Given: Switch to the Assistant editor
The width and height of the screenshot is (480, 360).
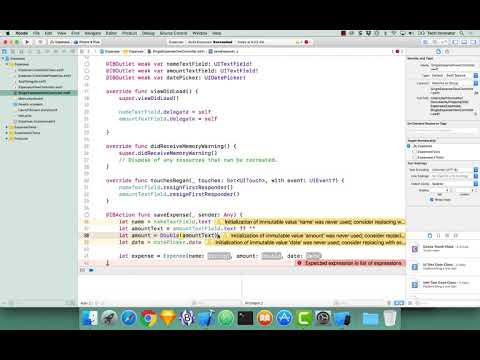Looking at the screenshot, I should tap(435, 42).
